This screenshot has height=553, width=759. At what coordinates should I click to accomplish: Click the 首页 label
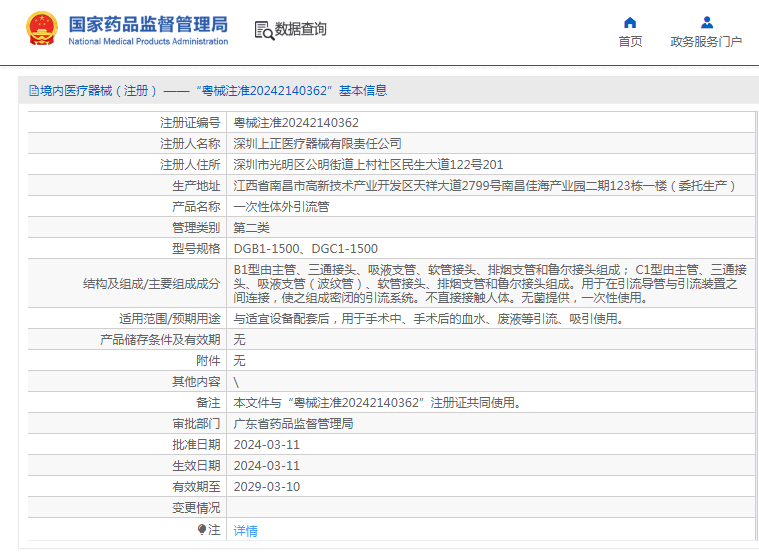coord(630,42)
